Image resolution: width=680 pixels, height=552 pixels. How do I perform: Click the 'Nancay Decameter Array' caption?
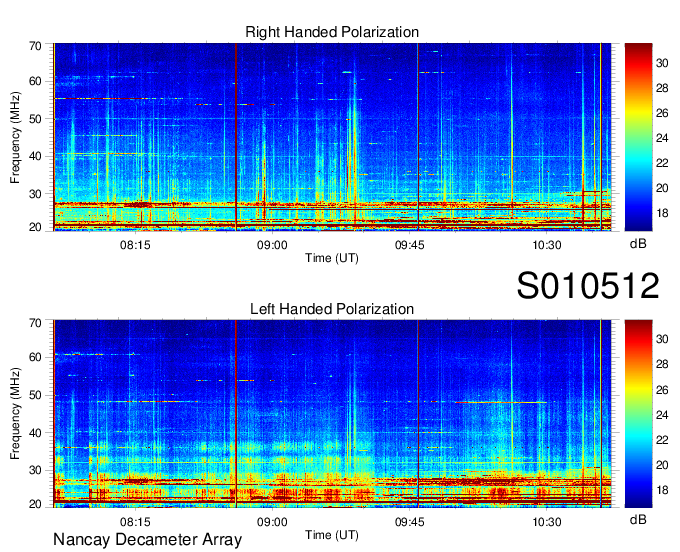[x=147, y=540]
